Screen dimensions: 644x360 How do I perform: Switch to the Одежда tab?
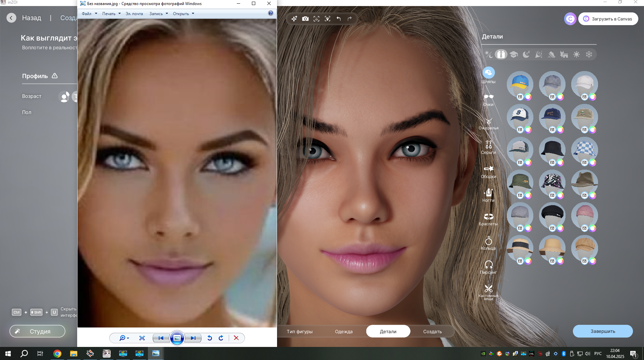click(343, 332)
